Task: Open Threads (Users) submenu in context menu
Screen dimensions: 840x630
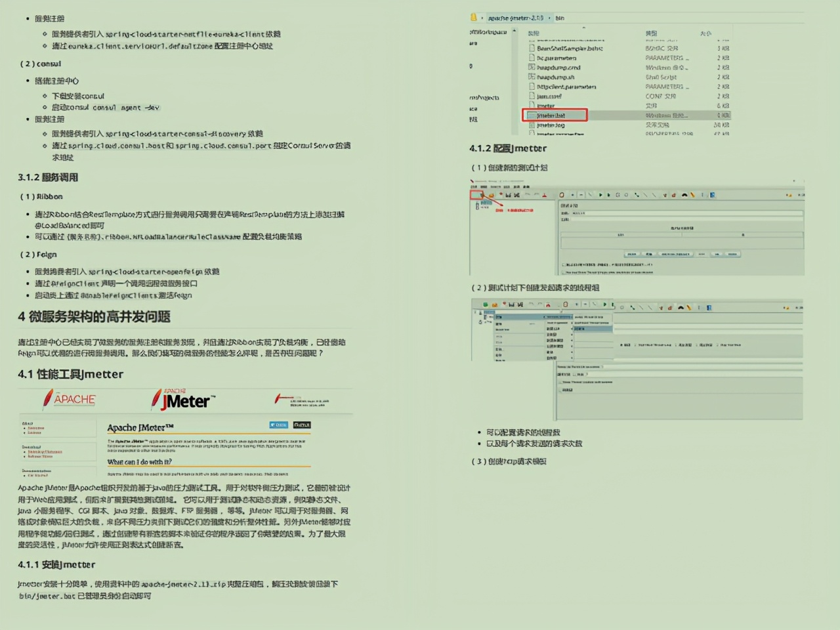Action: tap(559, 317)
